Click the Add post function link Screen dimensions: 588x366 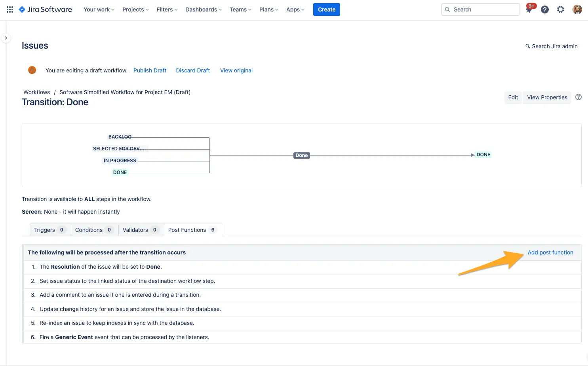tap(550, 252)
